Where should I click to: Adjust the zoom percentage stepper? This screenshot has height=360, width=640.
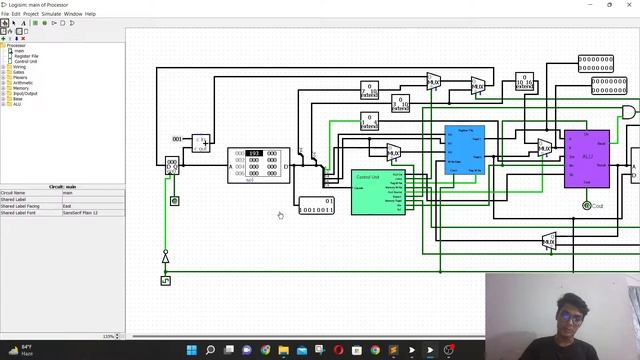[x=118, y=336]
